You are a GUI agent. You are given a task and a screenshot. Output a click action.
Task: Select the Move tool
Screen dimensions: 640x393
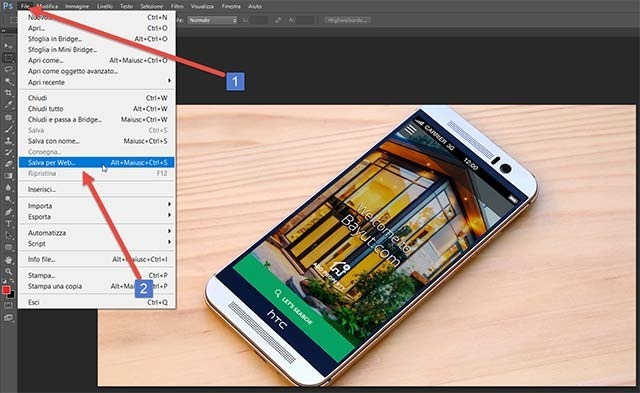coord(8,46)
